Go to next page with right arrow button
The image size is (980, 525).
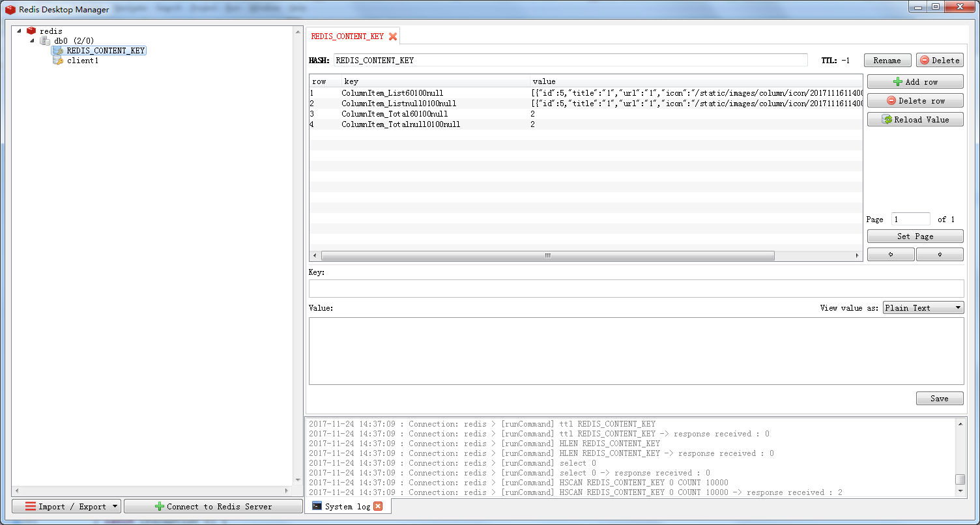[x=939, y=255]
